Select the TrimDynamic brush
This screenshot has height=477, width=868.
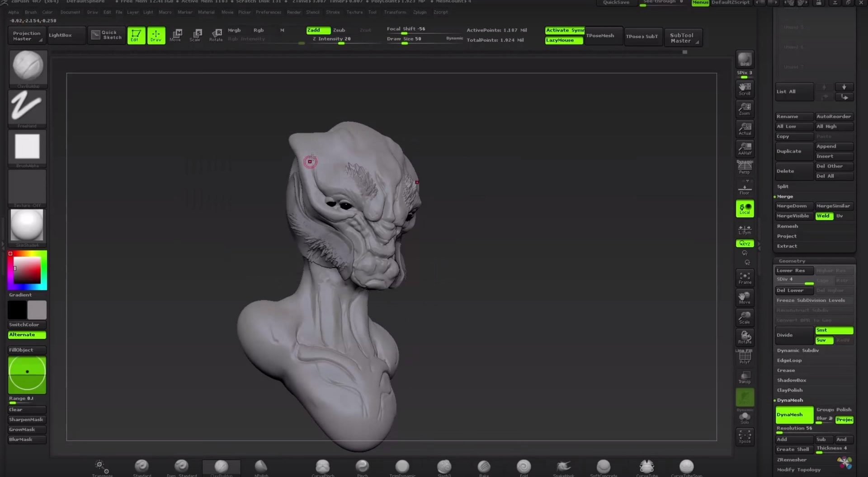coord(402,468)
